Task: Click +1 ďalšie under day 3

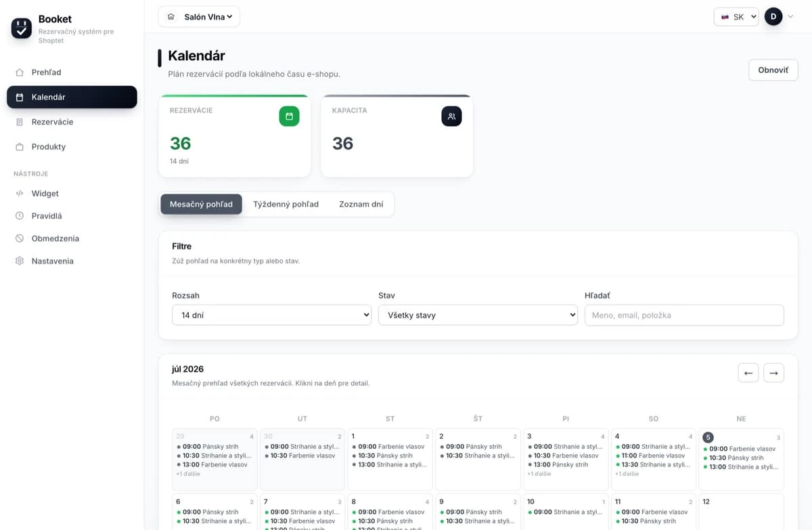Action: pyautogui.click(x=539, y=474)
